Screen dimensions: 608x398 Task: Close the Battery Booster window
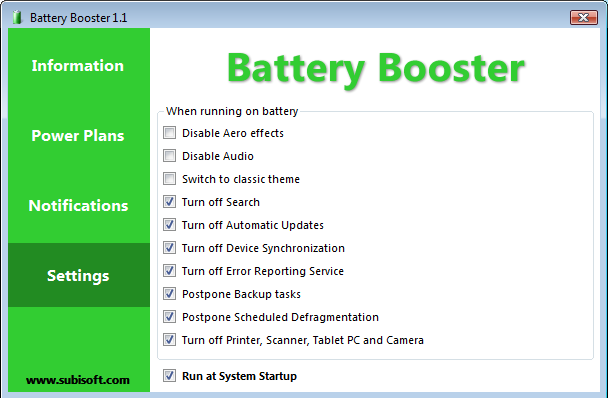(584, 17)
